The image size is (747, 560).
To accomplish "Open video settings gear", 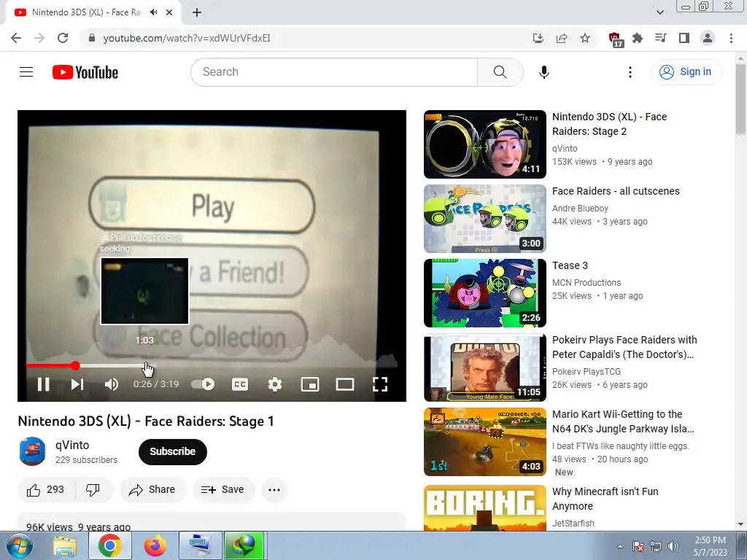I will pos(275,384).
